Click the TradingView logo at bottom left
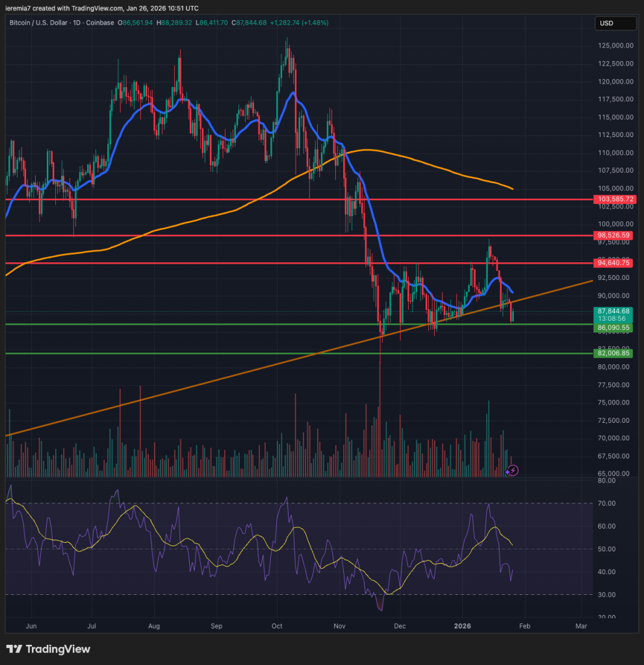644x665 pixels. tap(49, 649)
